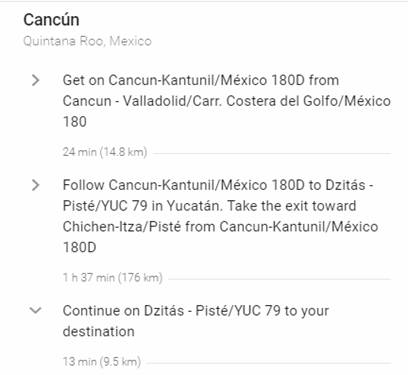Click the divider line beside 24 min
This screenshot has width=408, height=375.
[272, 154]
